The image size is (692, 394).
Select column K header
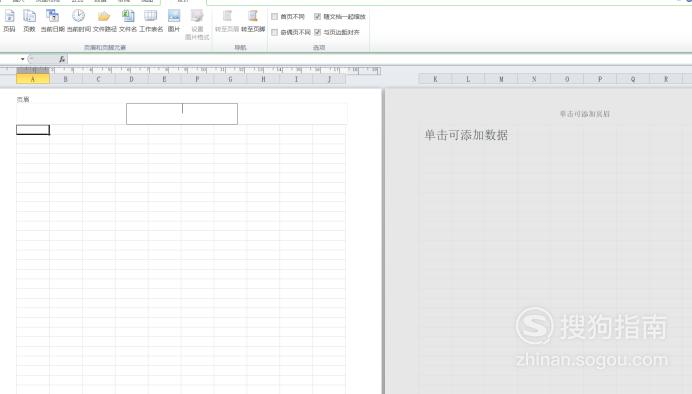(x=435, y=79)
